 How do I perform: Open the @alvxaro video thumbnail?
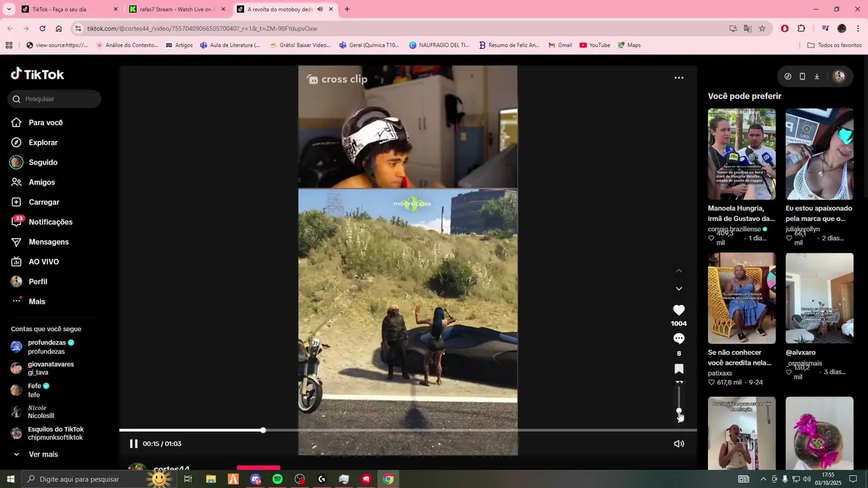pos(819,298)
